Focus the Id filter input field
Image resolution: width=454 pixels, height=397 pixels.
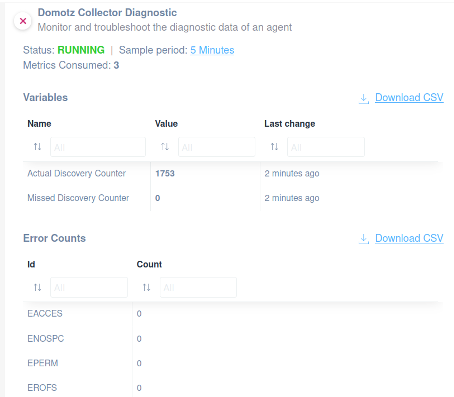89,287
